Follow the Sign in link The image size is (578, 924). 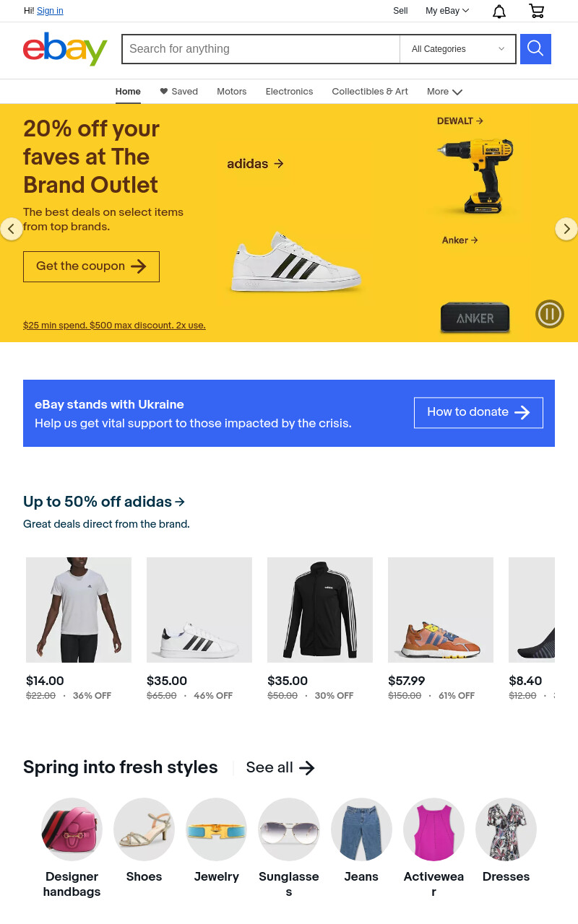50,11
